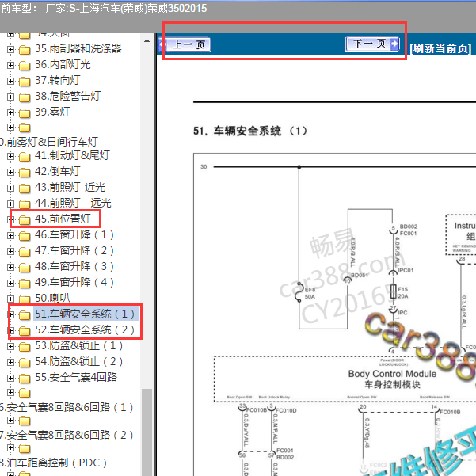The height and width of the screenshot is (476, 476).
Task: Select 49.车窗升降（4）entry
Action: (74, 282)
